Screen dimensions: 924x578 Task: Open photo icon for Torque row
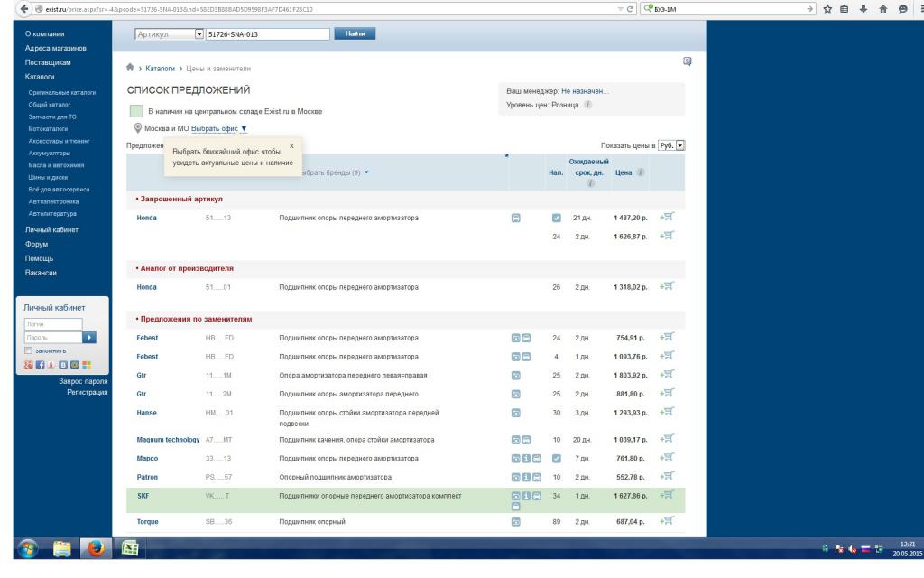click(515, 522)
